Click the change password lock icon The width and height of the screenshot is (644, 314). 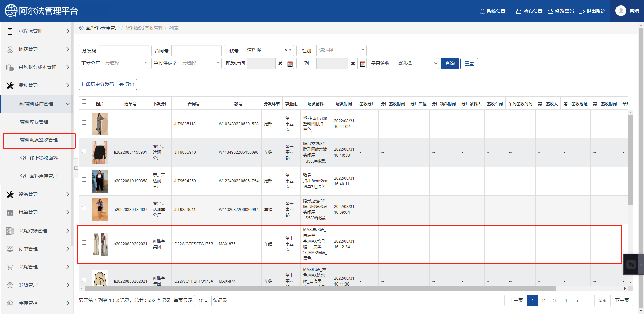pyautogui.click(x=550, y=11)
